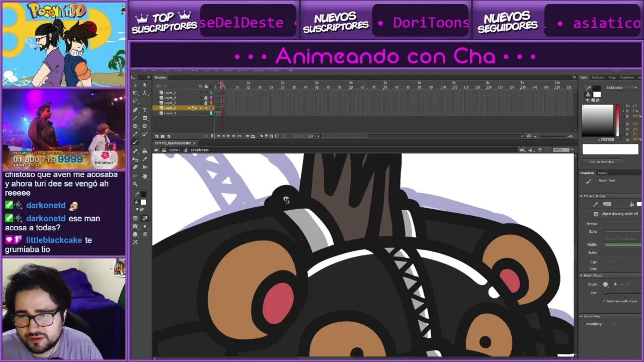The width and height of the screenshot is (644, 362).
Task: Click Scene 1 breadcrumb
Action: [x=175, y=150]
